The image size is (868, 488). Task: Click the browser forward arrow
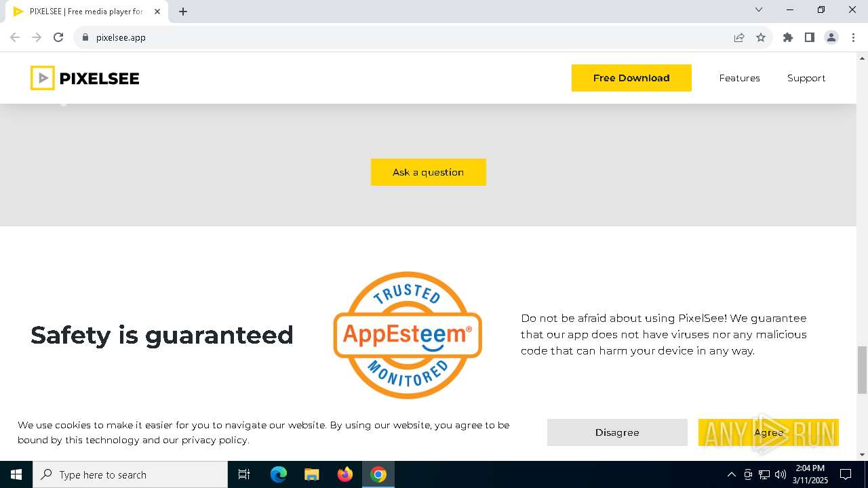[x=37, y=37]
